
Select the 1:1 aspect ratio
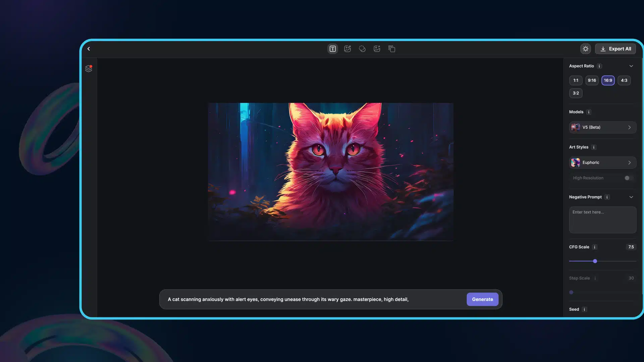coord(576,80)
